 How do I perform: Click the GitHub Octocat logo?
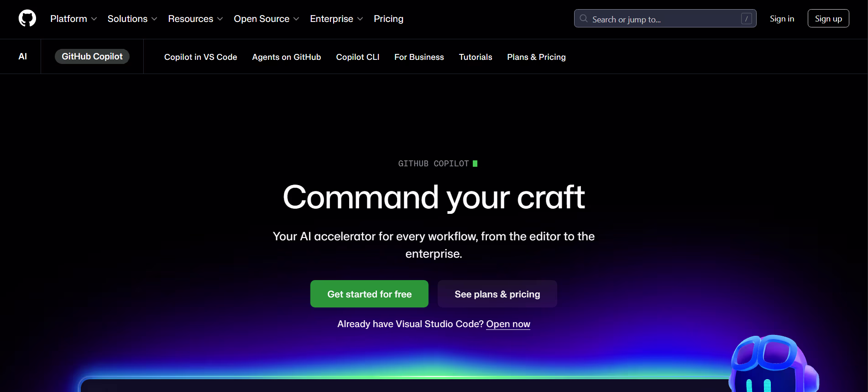coord(27,19)
